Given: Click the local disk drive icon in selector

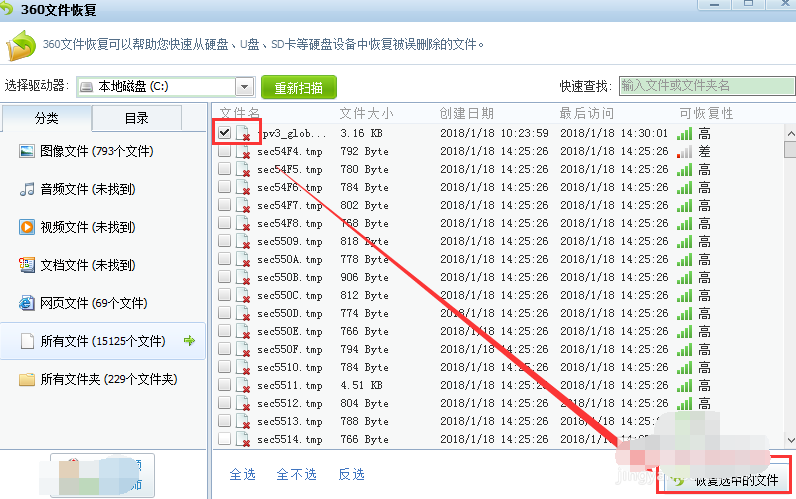Looking at the screenshot, I should (87, 87).
